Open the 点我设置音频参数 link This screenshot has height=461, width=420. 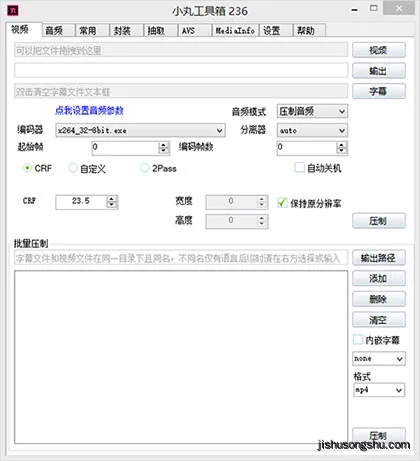(x=89, y=110)
